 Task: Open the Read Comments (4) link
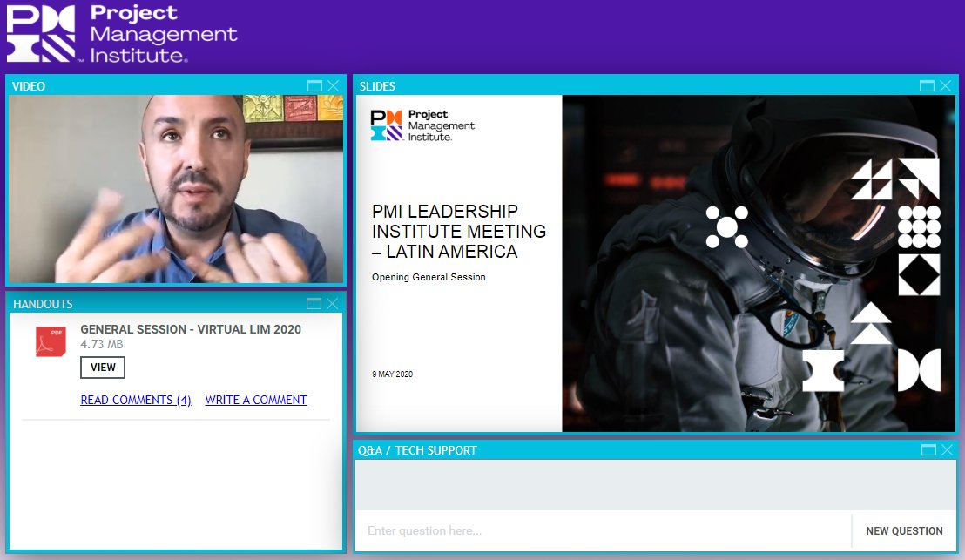pos(136,400)
